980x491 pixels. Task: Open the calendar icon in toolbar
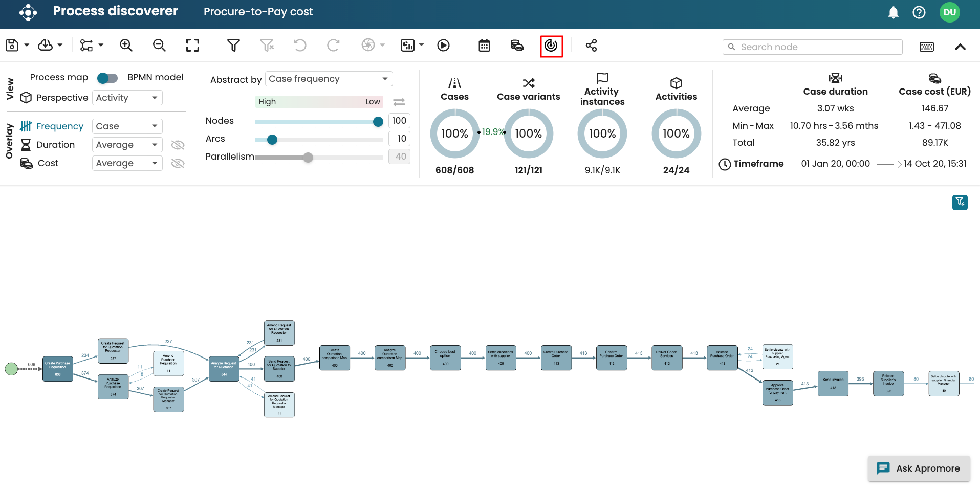484,46
